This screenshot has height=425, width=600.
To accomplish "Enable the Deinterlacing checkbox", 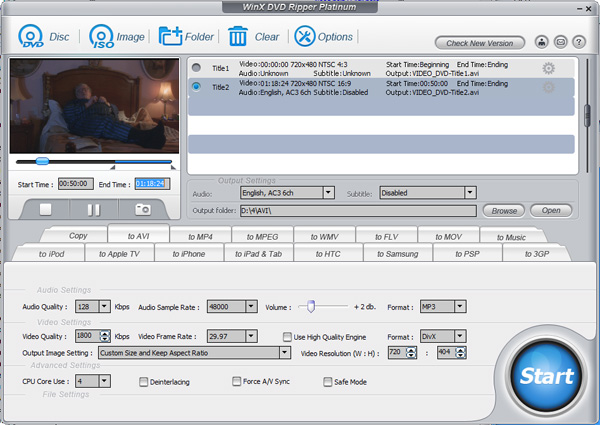I will pyautogui.click(x=145, y=382).
